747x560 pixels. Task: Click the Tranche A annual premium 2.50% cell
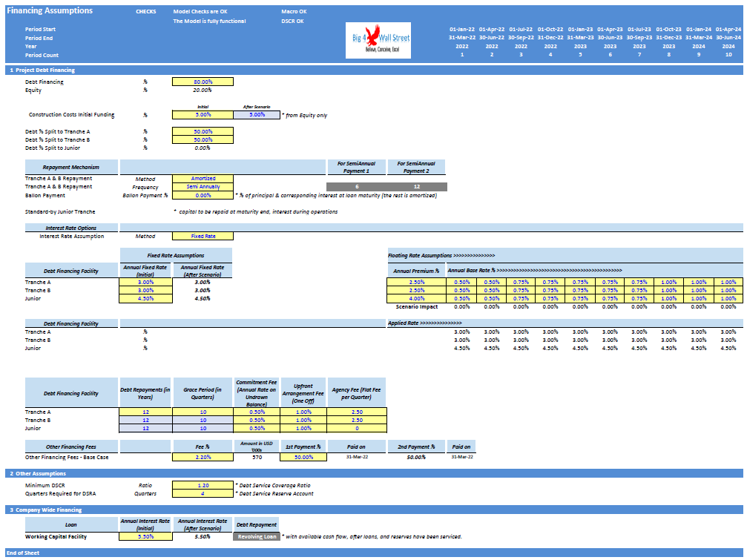[x=417, y=283]
